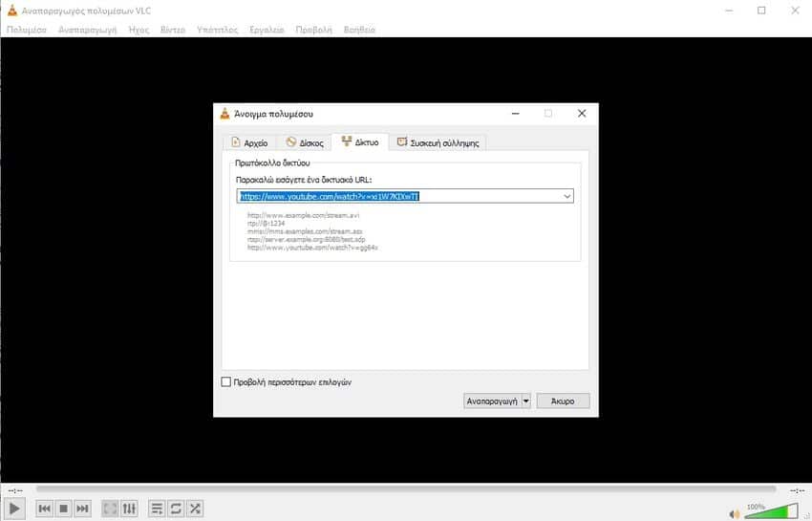Expand the Αναπαραγωγή button dropdown arrow
This screenshot has height=521, width=812.
(x=526, y=401)
